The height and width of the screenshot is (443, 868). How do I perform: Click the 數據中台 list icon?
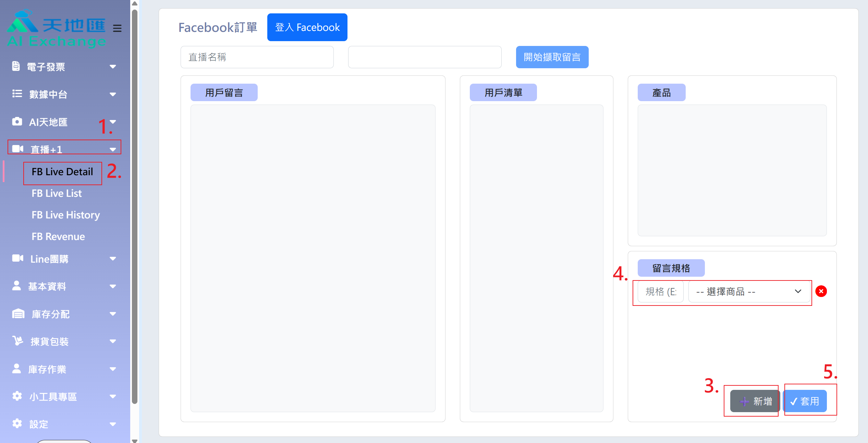coord(17,94)
